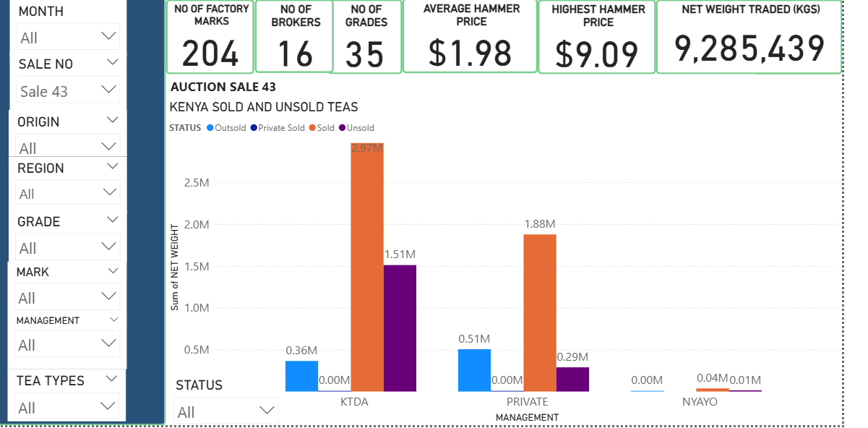Click the KTDA Unsold purple bar
The image size is (868, 428).
[400, 328]
